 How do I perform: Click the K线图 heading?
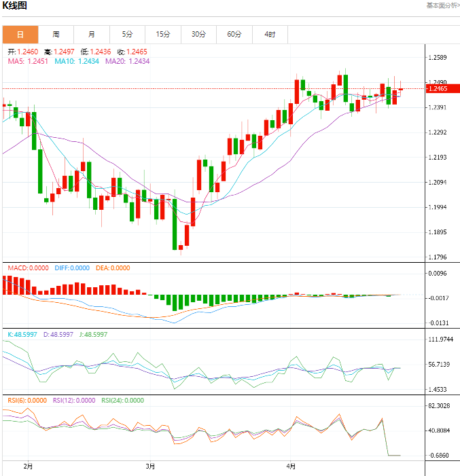[x=14, y=5]
